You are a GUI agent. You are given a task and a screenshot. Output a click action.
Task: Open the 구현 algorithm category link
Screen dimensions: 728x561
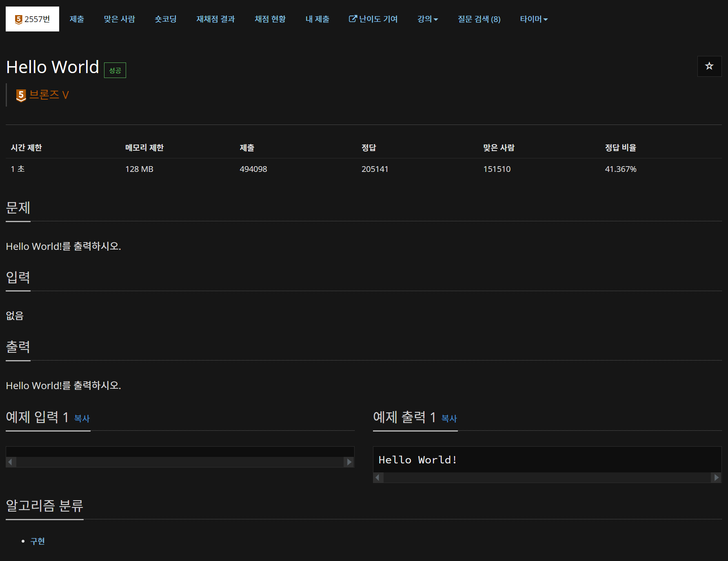click(x=38, y=541)
